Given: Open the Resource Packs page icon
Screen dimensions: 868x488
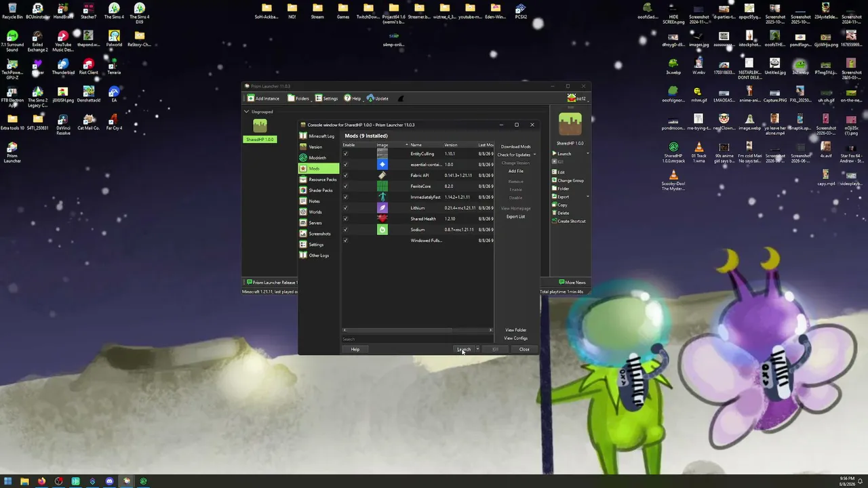Looking at the screenshot, I should coord(303,180).
